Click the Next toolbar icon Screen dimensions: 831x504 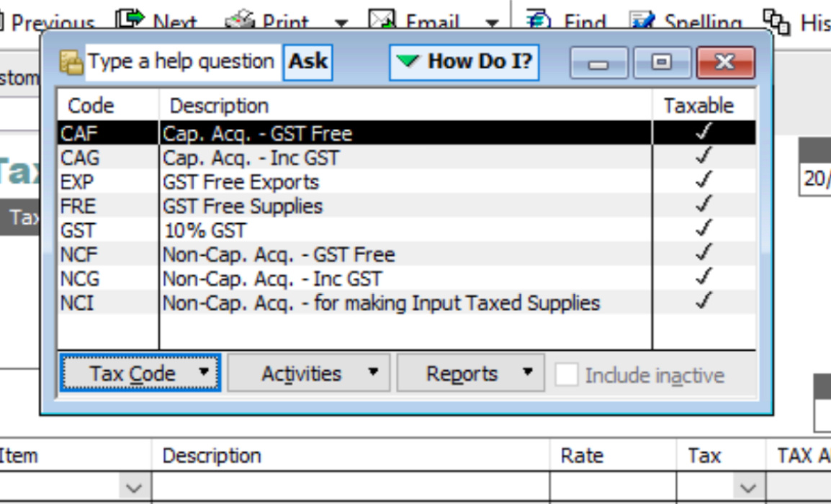(130, 19)
